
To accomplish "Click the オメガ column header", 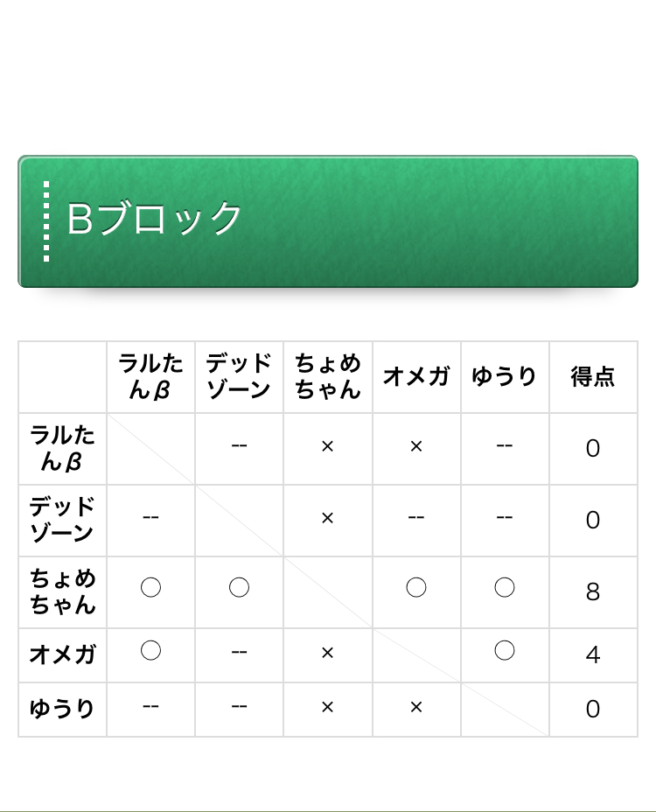I will click(x=416, y=376).
